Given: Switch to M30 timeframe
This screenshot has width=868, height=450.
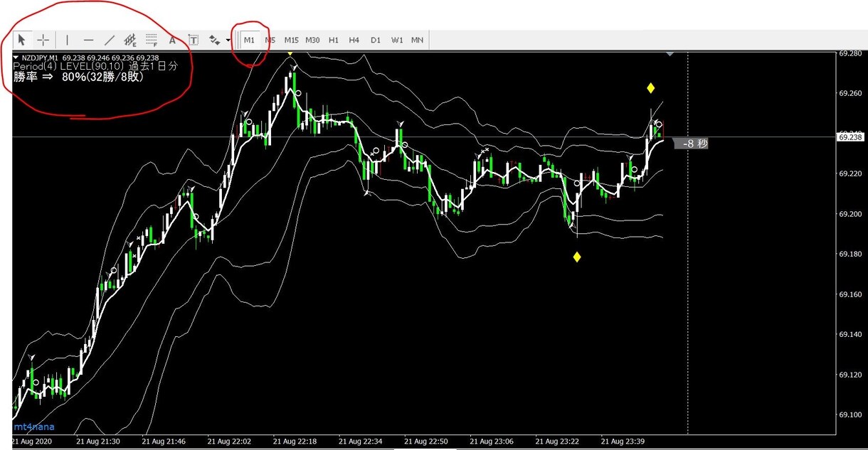Looking at the screenshot, I should (x=312, y=40).
